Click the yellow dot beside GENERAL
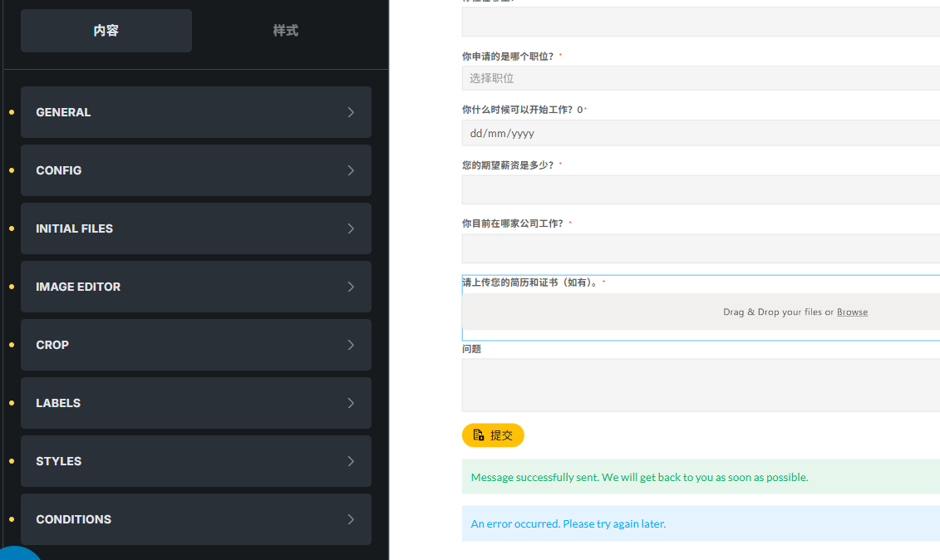Viewport: 940px width, 560px height. click(11, 112)
